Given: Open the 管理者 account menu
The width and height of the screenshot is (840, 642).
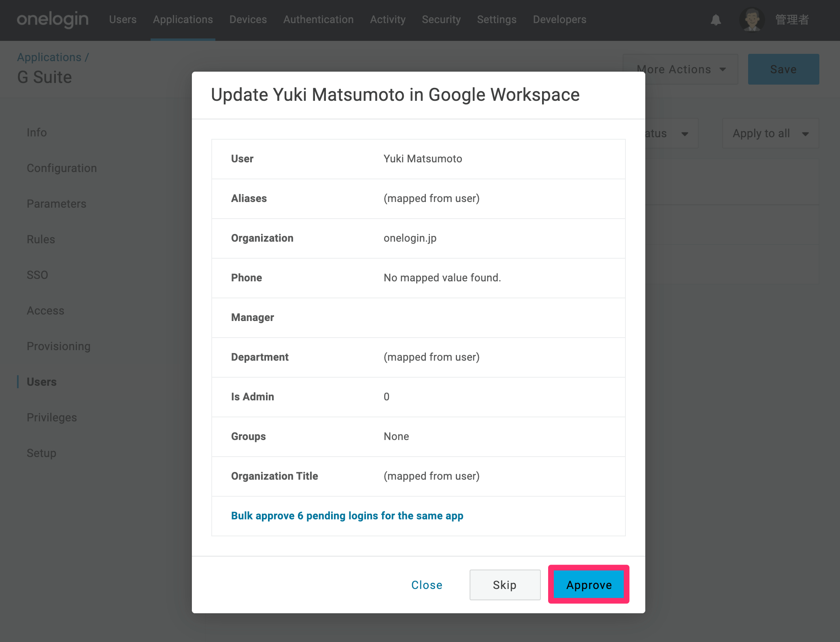Looking at the screenshot, I should pyautogui.click(x=792, y=19).
